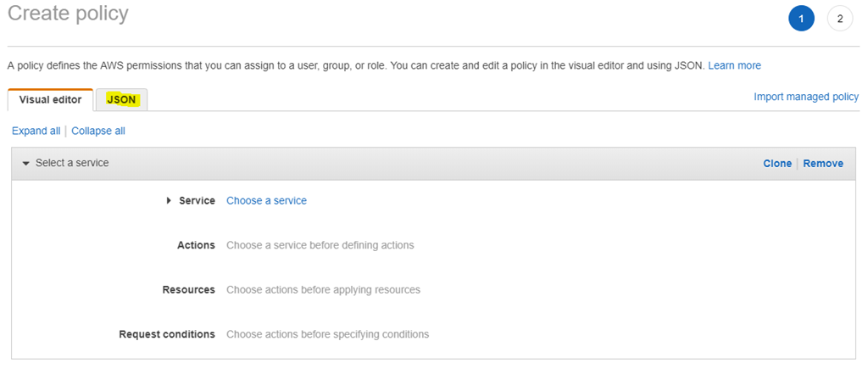Expand the Service row arrow
This screenshot has height=369, width=868.
(x=169, y=200)
